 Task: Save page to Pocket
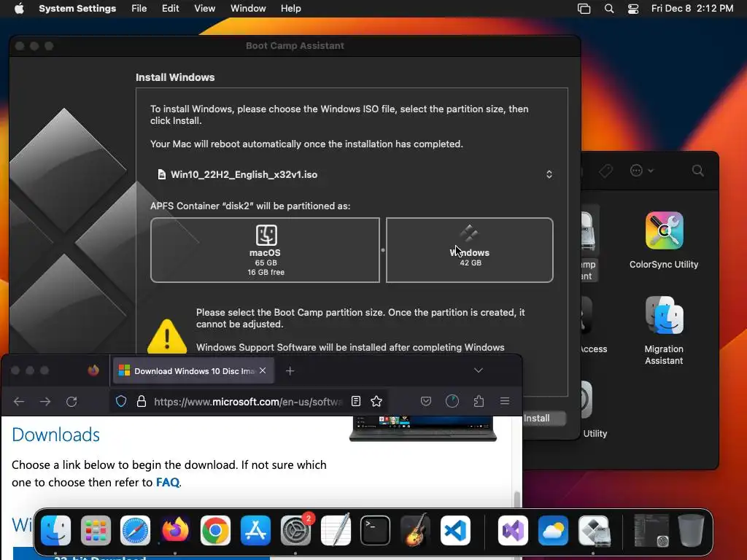[426, 402]
